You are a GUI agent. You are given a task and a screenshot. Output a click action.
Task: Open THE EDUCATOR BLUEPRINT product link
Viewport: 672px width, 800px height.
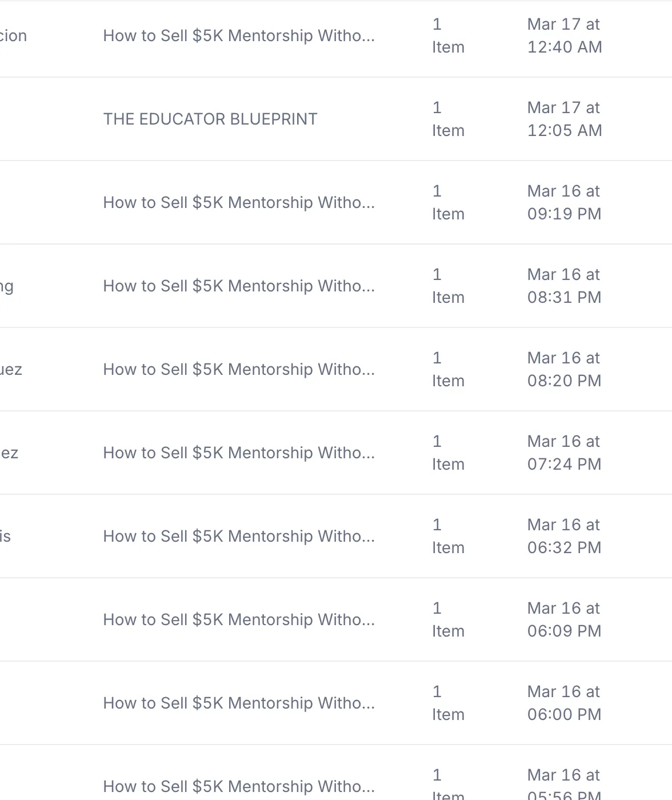click(210, 119)
